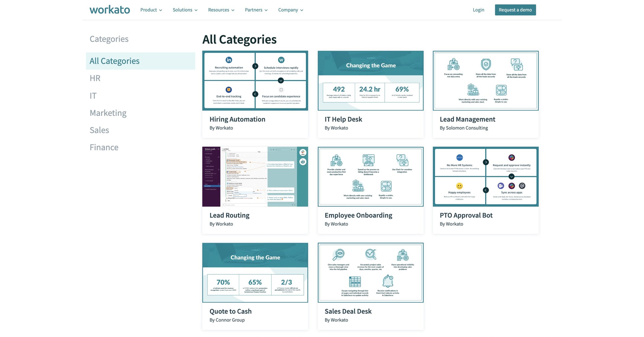Select the Sales category
Screen dimensions: 644x337
coord(99,130)
